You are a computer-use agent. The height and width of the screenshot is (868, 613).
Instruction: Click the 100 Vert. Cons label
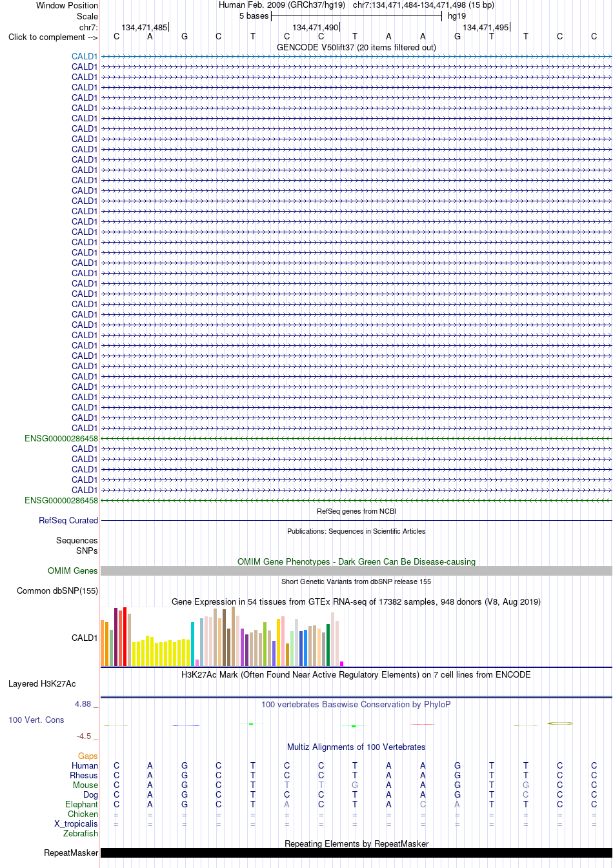coord(36,720)
